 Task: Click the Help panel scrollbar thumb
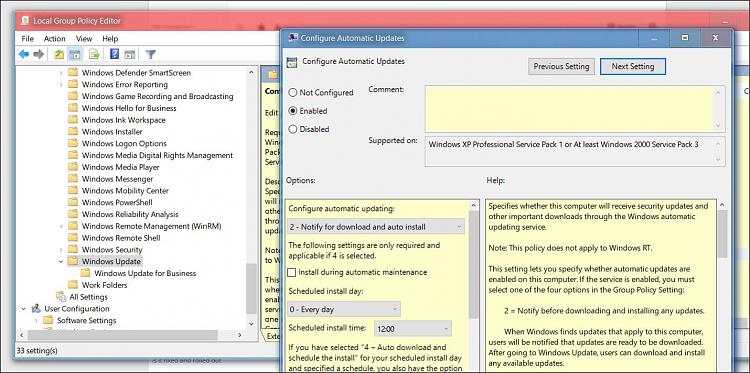[x=722, y=234]
